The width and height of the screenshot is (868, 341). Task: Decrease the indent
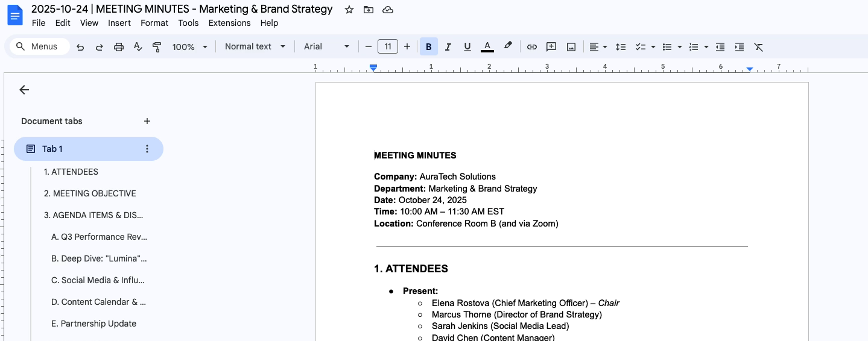click(720, 46)
